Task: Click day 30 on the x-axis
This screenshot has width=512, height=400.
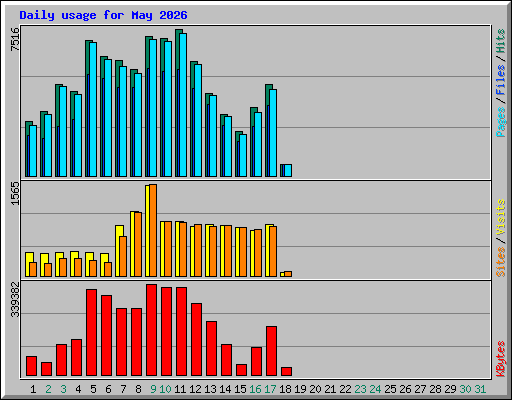Action: tap(465, 389)
